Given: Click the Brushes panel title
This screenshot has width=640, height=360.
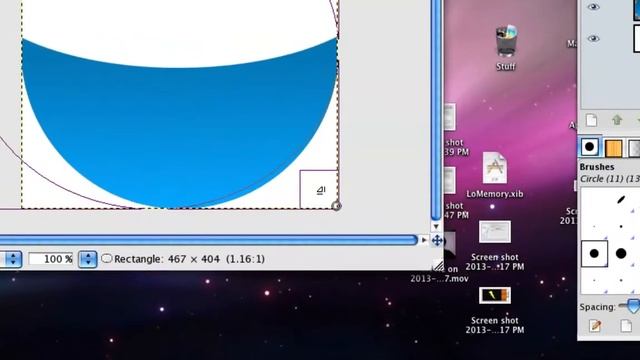Looking at the screenshot, I should point(597,167).
